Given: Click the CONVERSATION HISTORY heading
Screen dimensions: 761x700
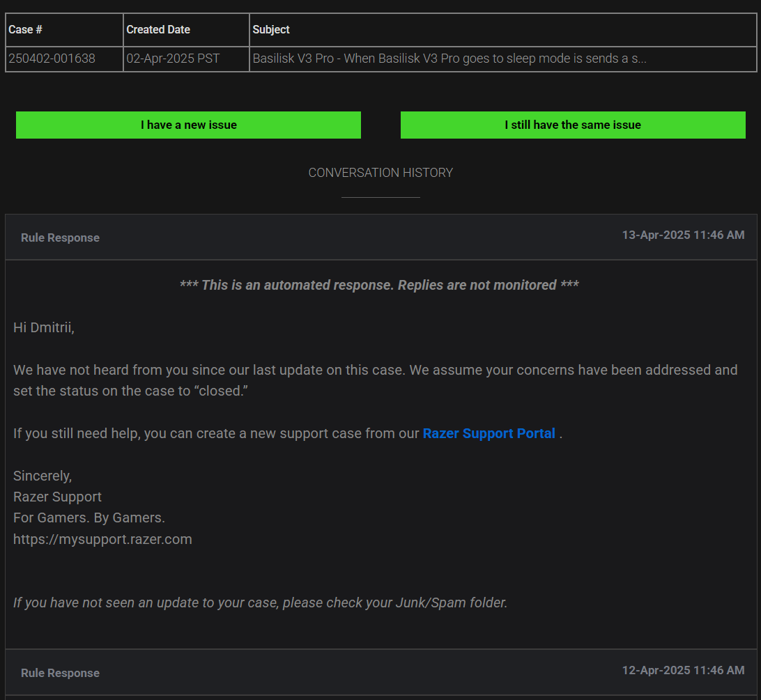Looking at the screenshot, I should pyautogui.click(x=380, y=173).
